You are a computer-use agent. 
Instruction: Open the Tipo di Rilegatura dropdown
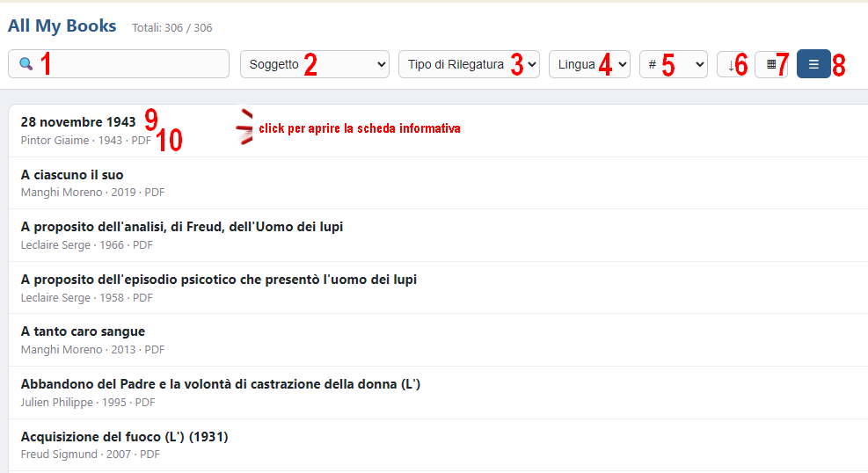point(469,64)
